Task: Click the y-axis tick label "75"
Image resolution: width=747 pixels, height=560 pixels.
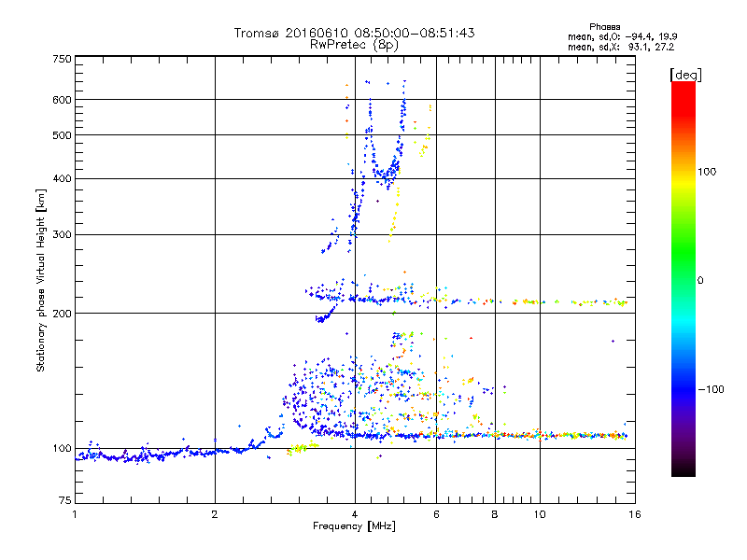Action: coord(65,500)
